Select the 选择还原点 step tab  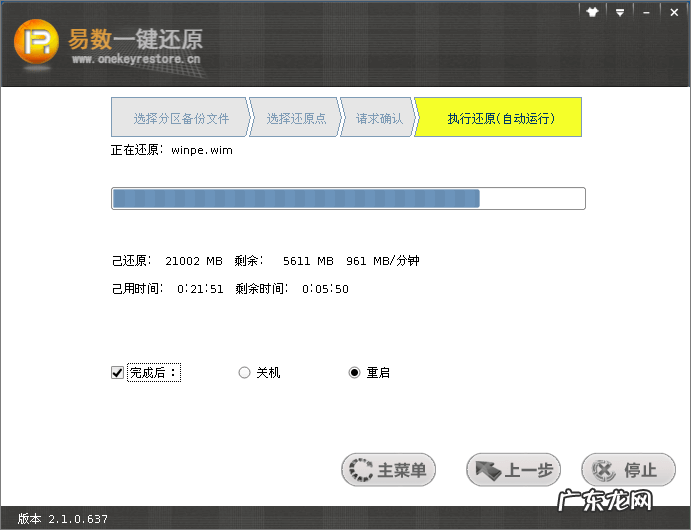coord(296,117)
